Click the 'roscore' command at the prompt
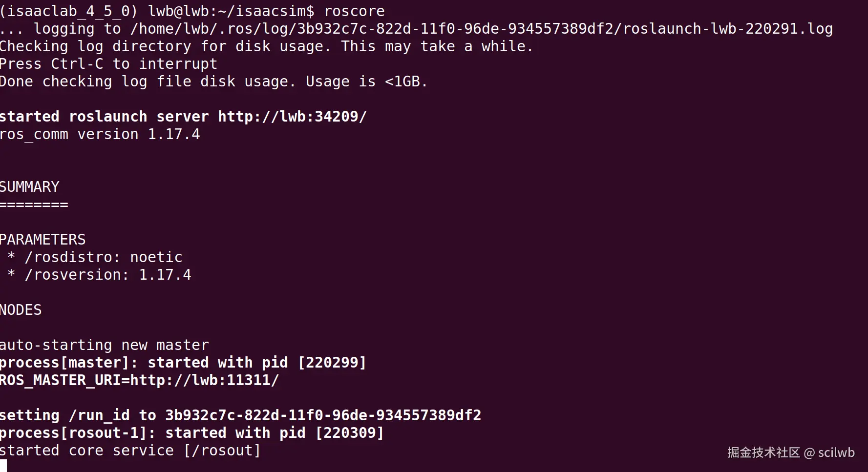 (x=354, y=11)
